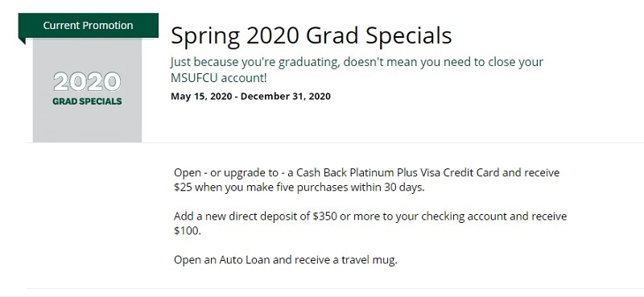Viewport: 644px width, 297px height.
Task: Click the Auto Loan travel mug offer
Action: point(286,260)
